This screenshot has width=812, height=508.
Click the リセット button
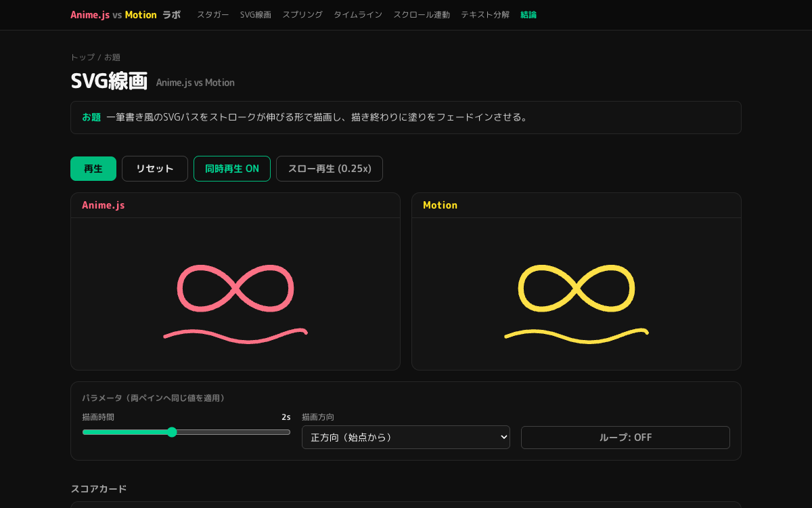155,169
